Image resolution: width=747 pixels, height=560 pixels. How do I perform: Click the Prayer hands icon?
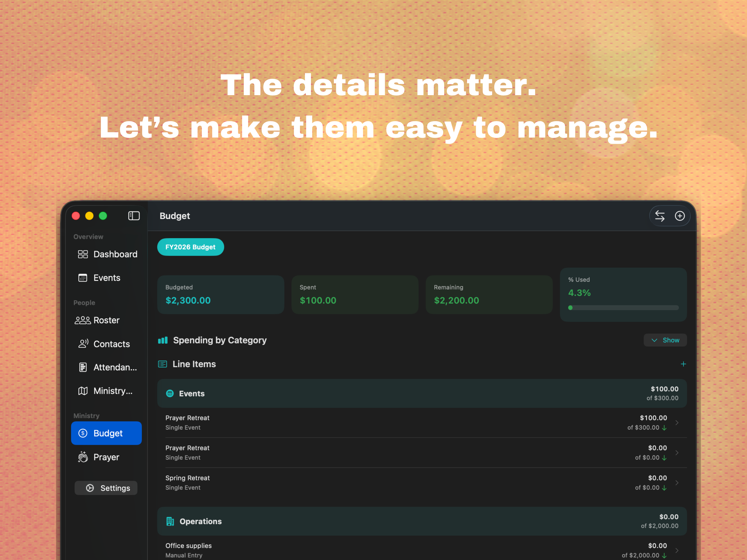tap(83, 457)
